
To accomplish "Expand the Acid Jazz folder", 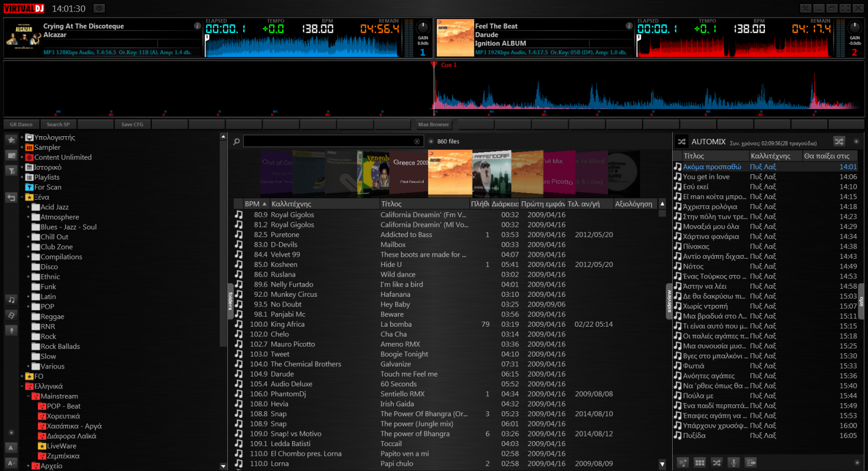I will [x=28, y=207].
